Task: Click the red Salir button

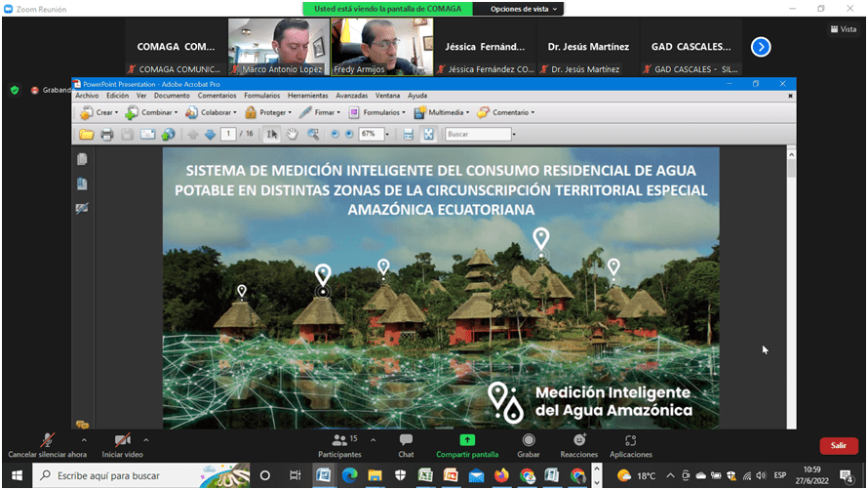Action: [838, 445]
